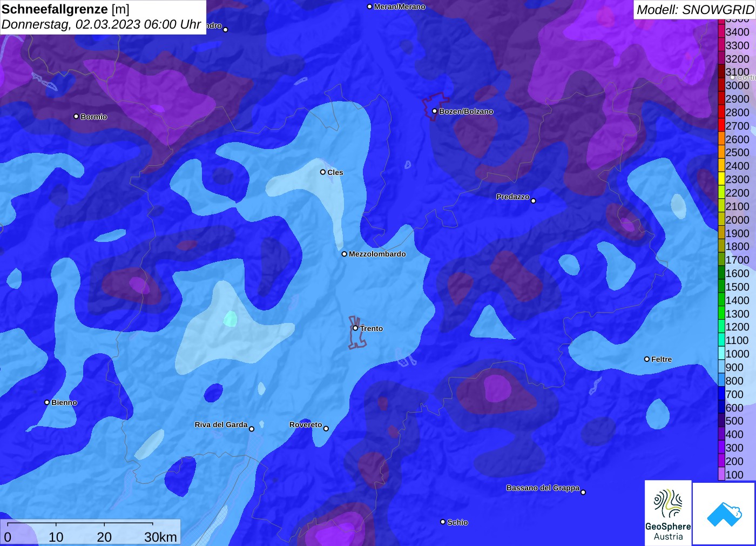Click the 700 m blue legend swatch
The height and width of the screenshot is (546, 756).
pos(721,394)
